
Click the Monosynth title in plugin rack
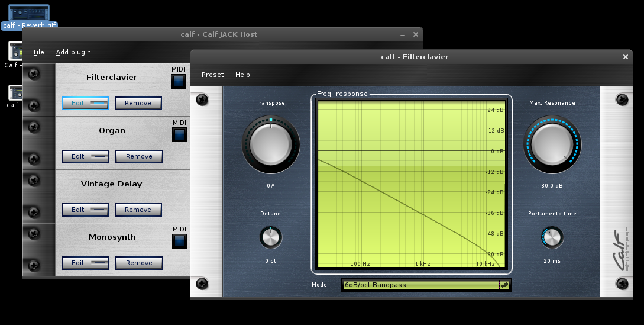pos(112,237)
